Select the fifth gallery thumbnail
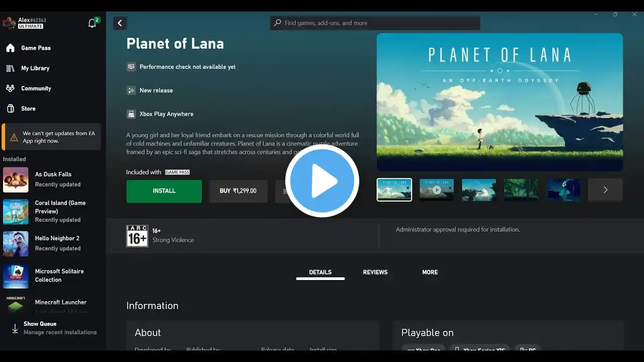The image size is (644, 362). click(x=563, y=190)
